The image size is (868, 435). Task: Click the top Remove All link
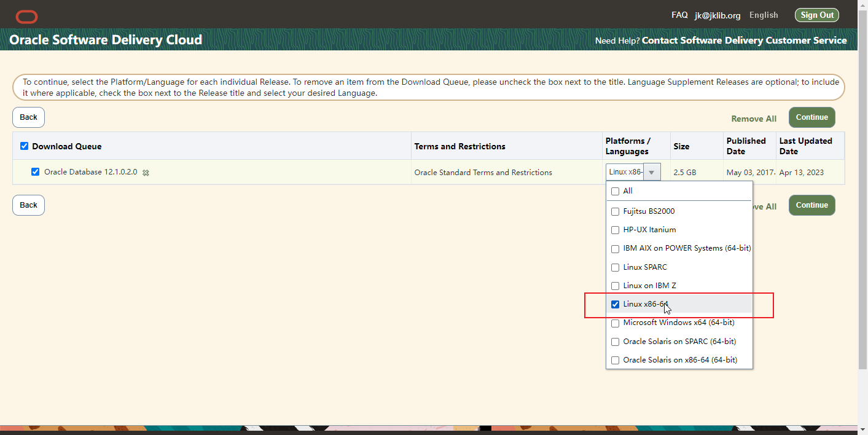click(753, 119)
